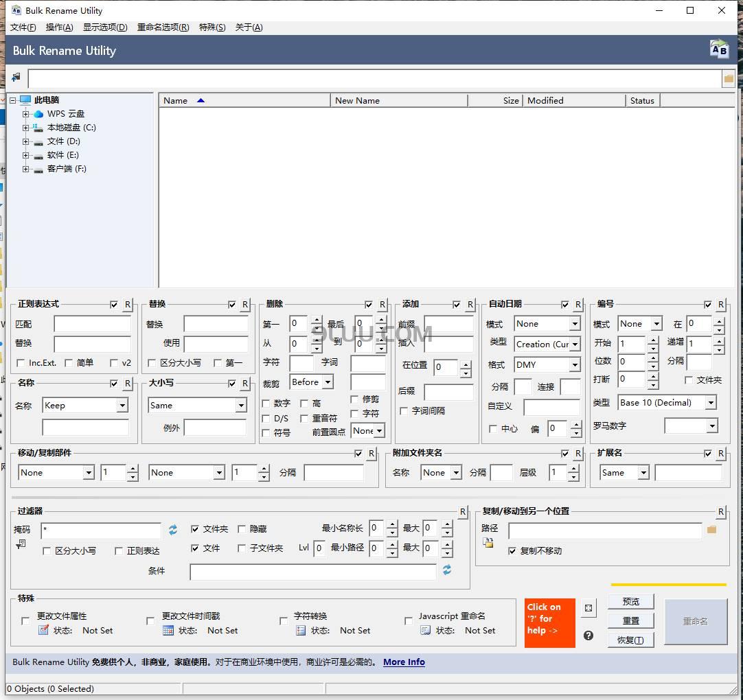Enable the 字词间隔 checkbox
Image resolution: width=743 pixels, height=700 pixels.
tap(404, 411)
